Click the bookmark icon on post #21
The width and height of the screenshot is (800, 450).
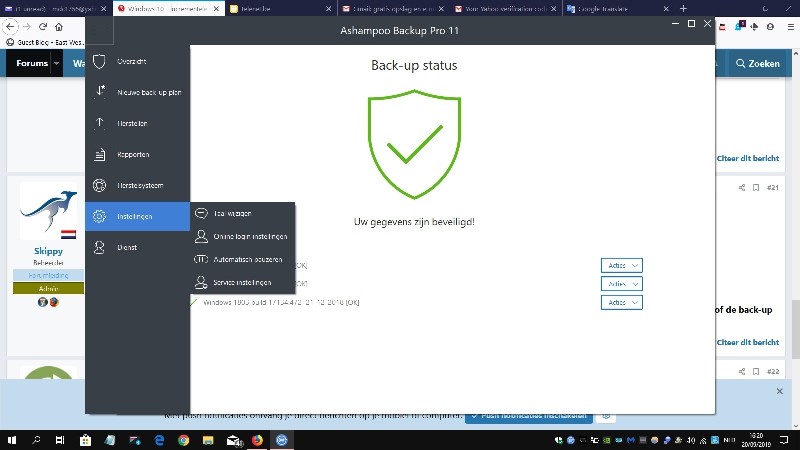(756, 188)
